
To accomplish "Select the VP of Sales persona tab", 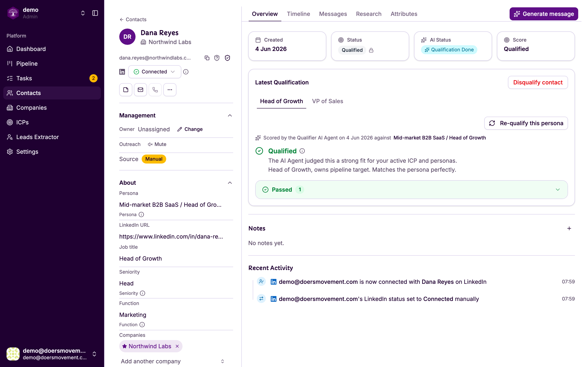I will (327, 101).
